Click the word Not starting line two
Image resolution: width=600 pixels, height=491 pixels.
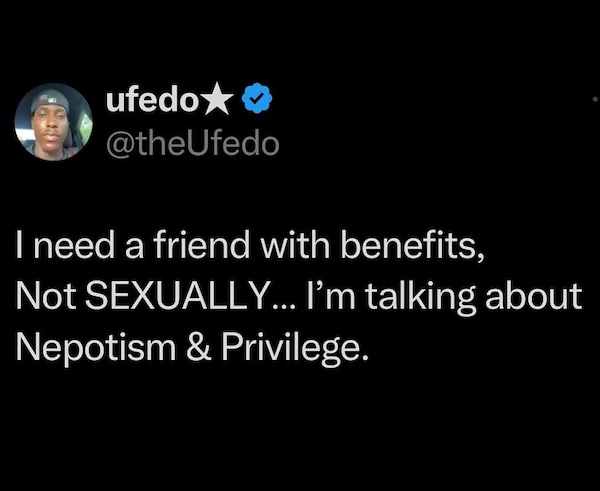tap(45, 296)
